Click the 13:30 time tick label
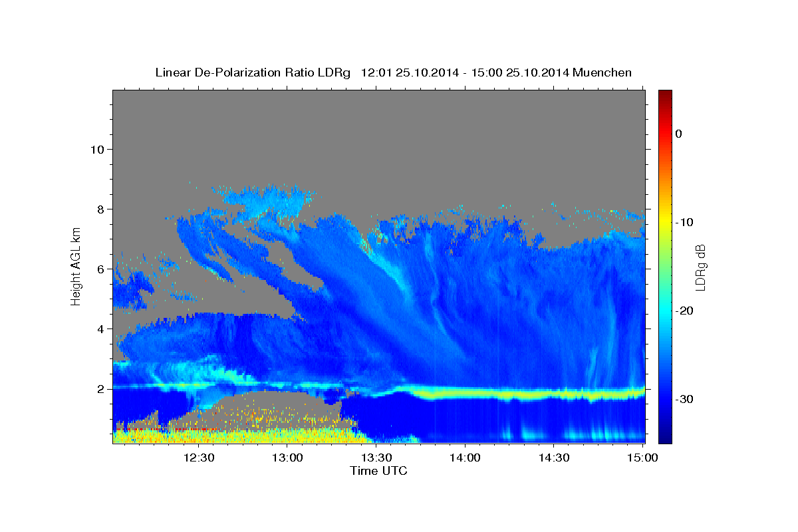Viewport: 798px width, 532px height. coord(376,458)
